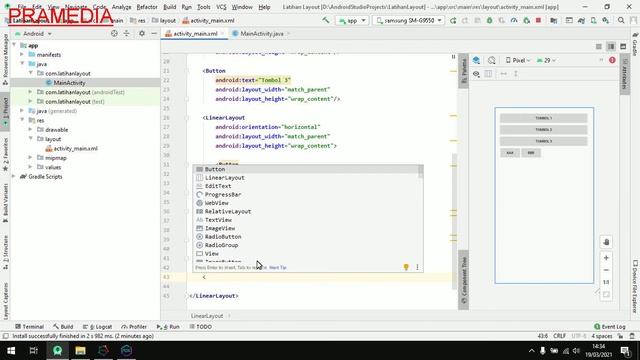Expand the manifests folder
This screenshot has height=360, width=640.
(x=22, y=55)
